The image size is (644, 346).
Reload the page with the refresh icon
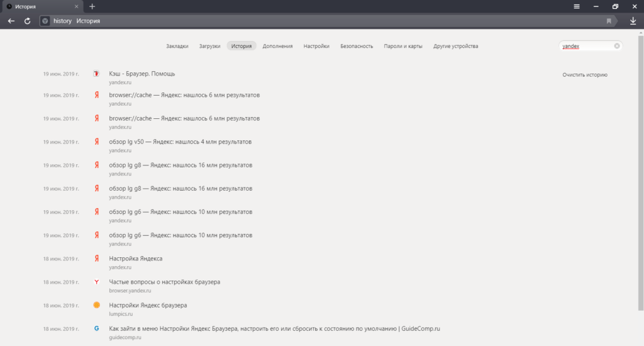tap(27, 21)
